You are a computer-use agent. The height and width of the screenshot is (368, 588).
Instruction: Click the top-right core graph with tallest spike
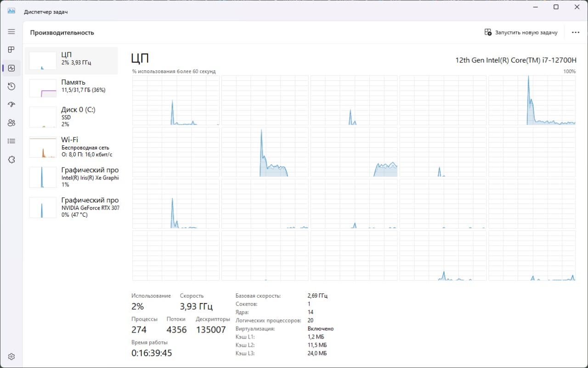(x=532, y=100)
